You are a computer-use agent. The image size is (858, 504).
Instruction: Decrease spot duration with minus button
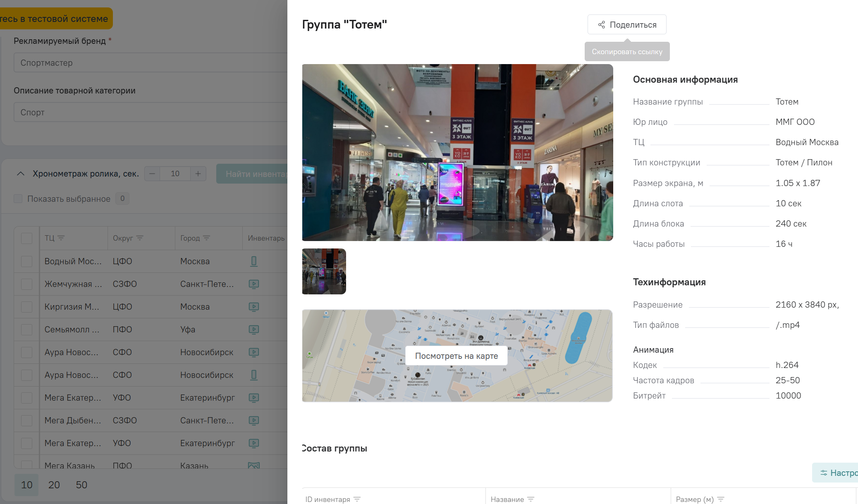(x=152, y=174)
